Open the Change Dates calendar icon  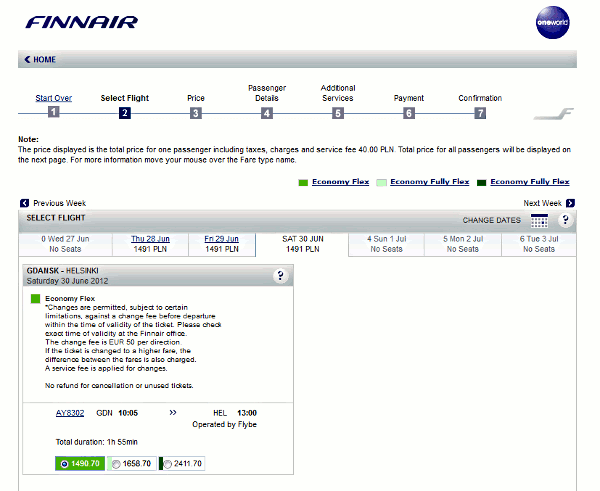pyautogui.click(x=539, y=220)
